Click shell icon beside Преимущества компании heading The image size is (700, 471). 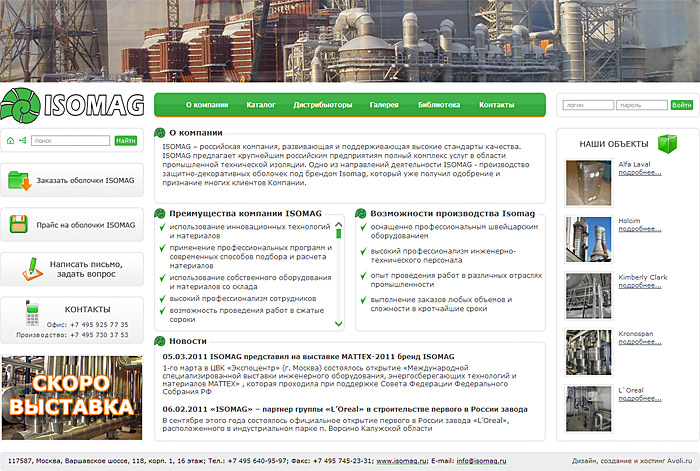(x=160, y=213)
